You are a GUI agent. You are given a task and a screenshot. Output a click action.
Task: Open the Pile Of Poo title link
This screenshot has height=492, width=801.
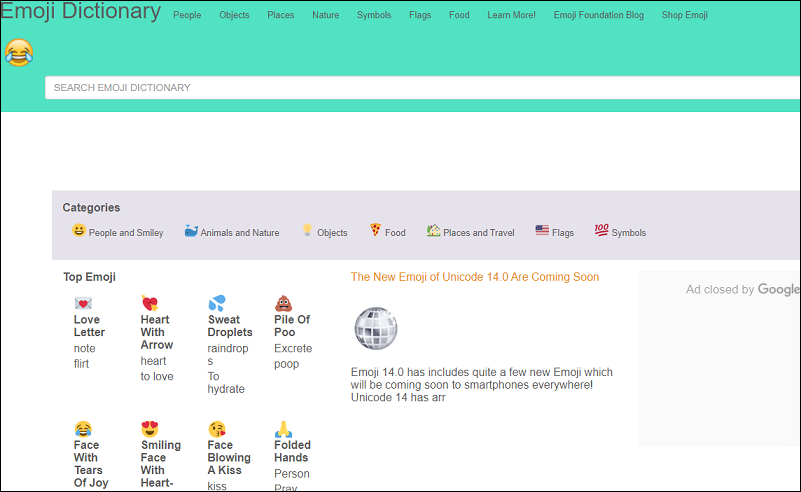(x=292, y=326)
